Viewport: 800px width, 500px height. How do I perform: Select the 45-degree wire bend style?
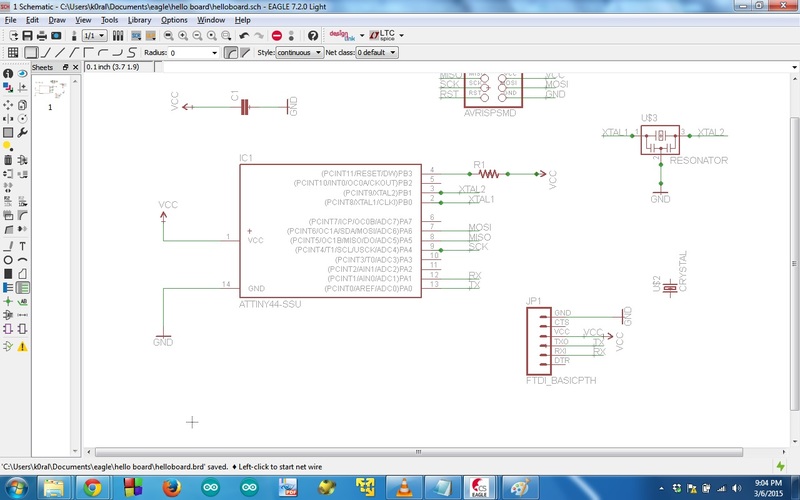coord(74,53)
